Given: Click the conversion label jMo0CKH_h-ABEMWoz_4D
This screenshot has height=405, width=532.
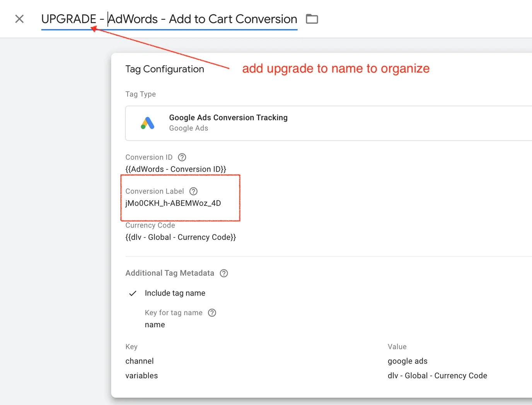Looking at the screenshot, I should [x=173, y=203].
